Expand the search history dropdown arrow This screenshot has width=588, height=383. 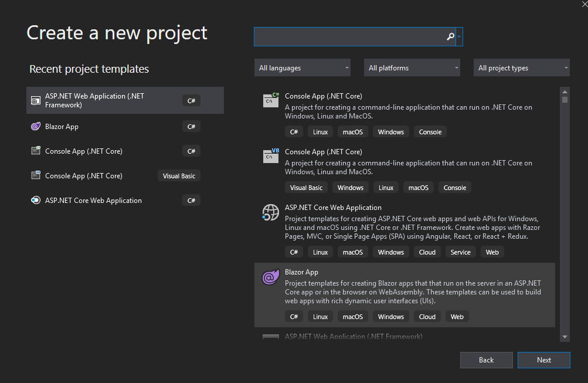coord(460,36)
